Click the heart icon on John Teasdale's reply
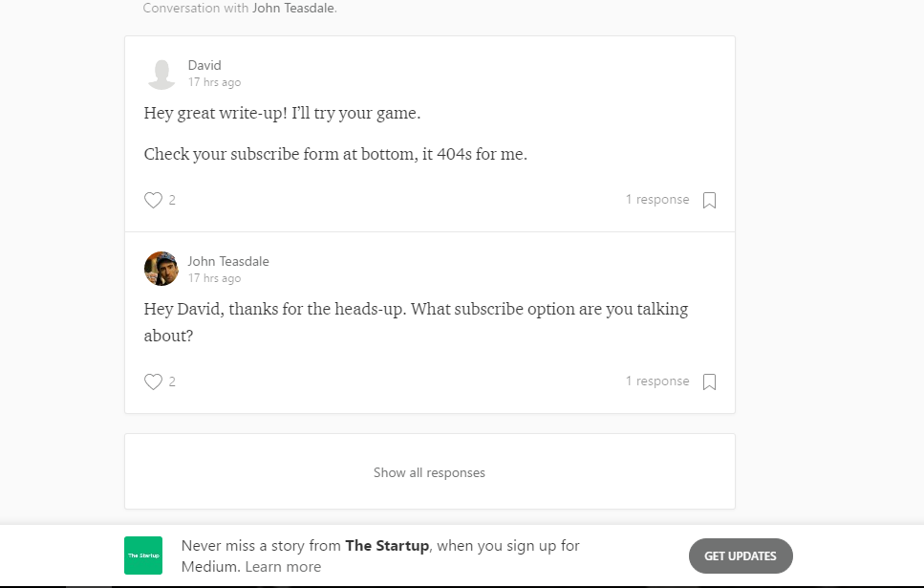 pyautogui.click(x=153, y=381)
